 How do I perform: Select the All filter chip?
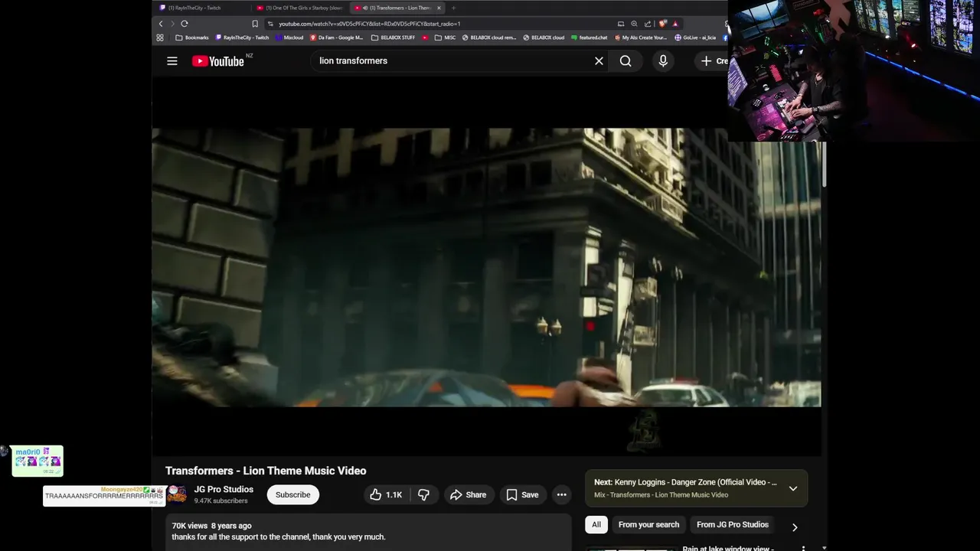(x=596, y=525)
